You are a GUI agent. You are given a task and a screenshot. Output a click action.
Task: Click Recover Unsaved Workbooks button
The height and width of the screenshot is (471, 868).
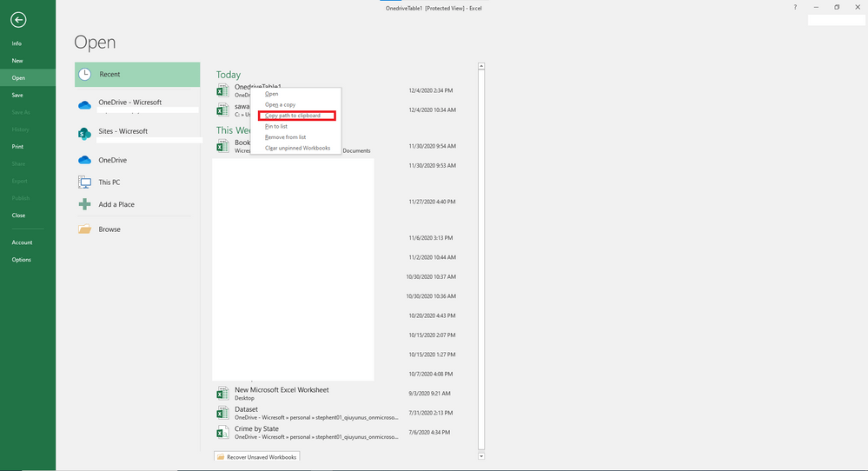point(257,456)
